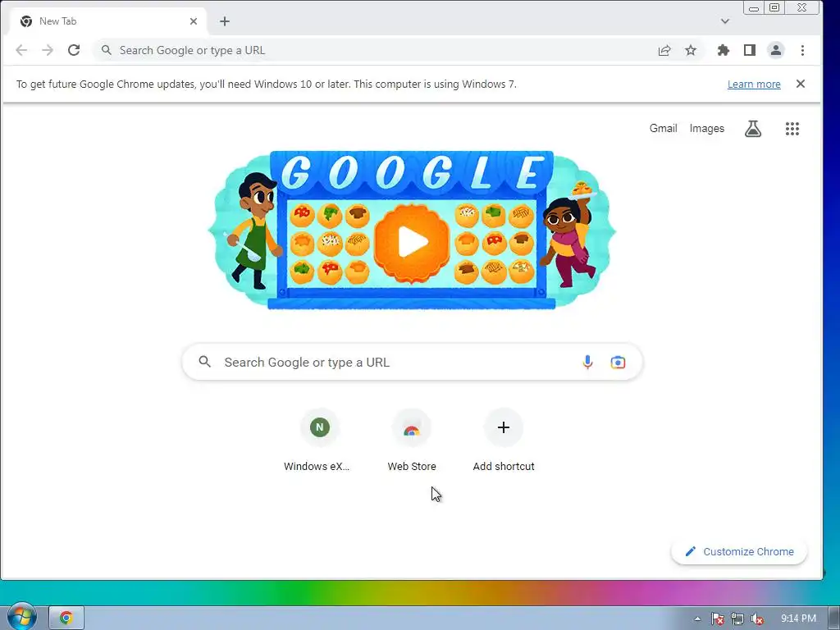The image size is (840, 630).
Task: Open the profile avatar icon
Action: [776, 50]
